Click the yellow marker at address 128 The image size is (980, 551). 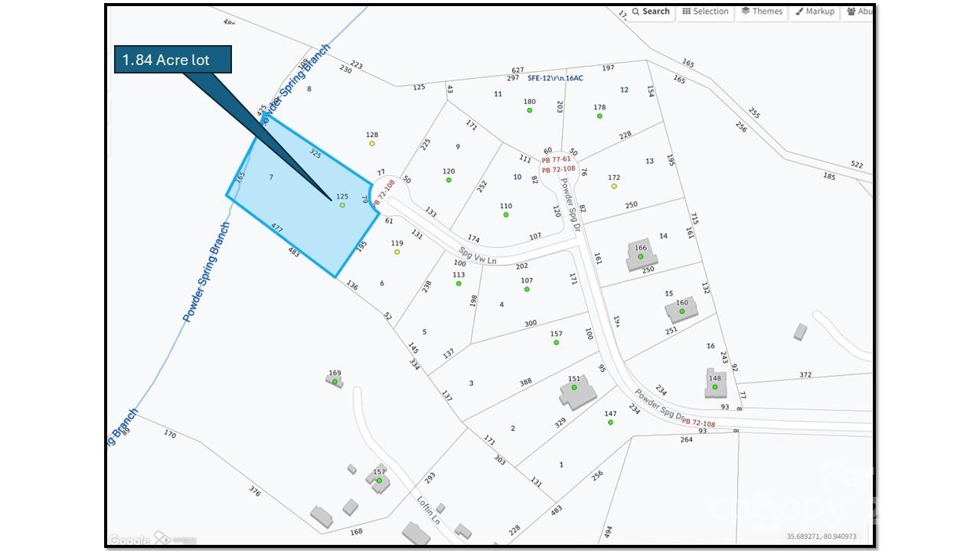pos(372,143)
